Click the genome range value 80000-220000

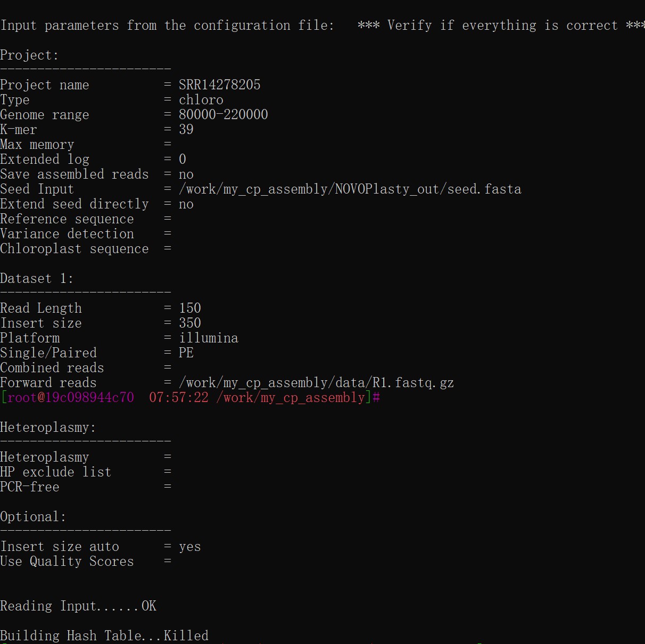click(223, 115)
